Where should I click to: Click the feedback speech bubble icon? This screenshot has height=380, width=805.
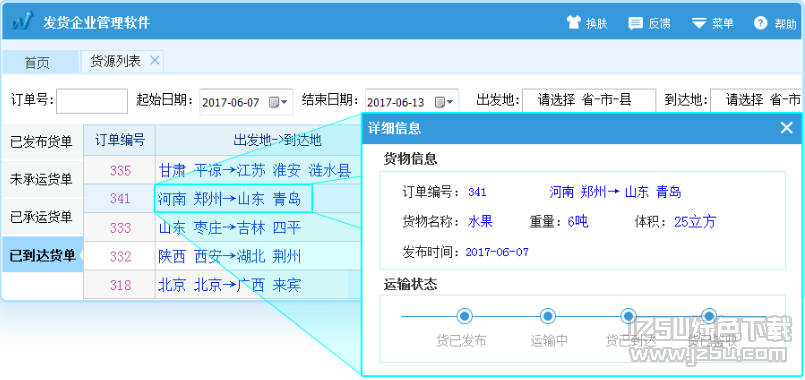[x=636, y=23]
